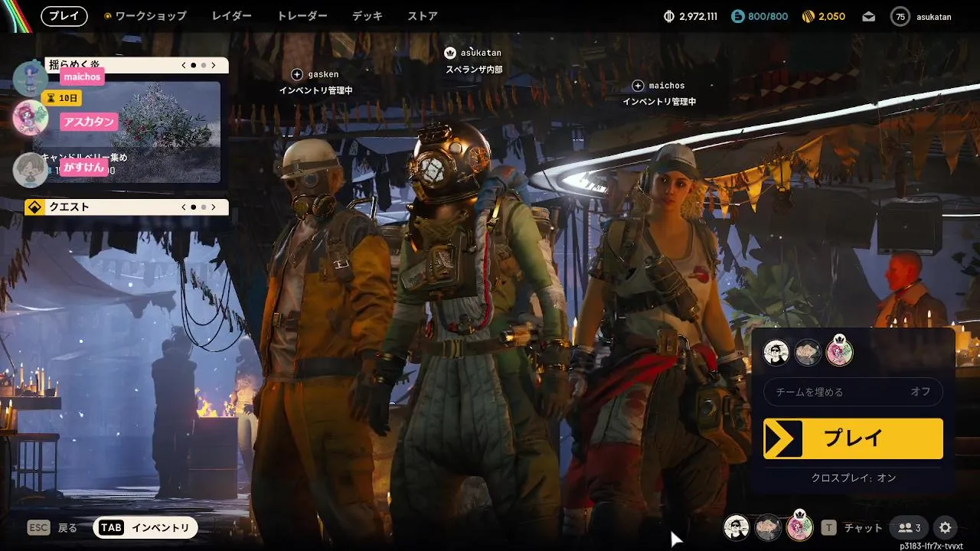Select the p3183-lfr7x-tvvxt build text
The height and width of the screenshot is (551, 980).
[932, 546]
